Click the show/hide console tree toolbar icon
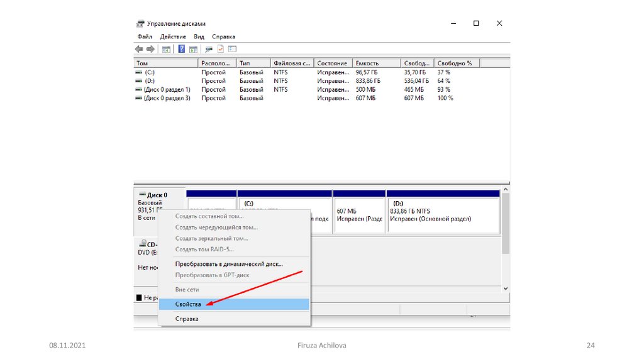The height and width of the screenshot is (362, 644). 167,49
